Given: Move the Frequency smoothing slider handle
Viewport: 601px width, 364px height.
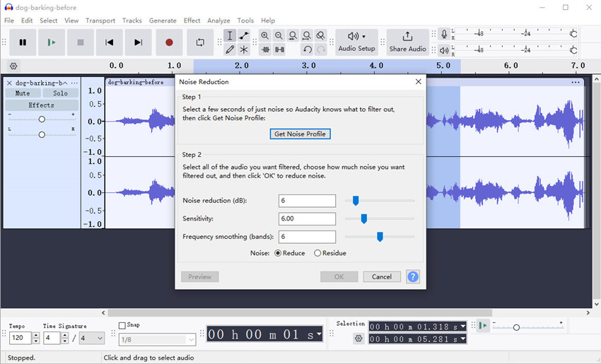Looking at the screenshot, I should tap(380, 237).
